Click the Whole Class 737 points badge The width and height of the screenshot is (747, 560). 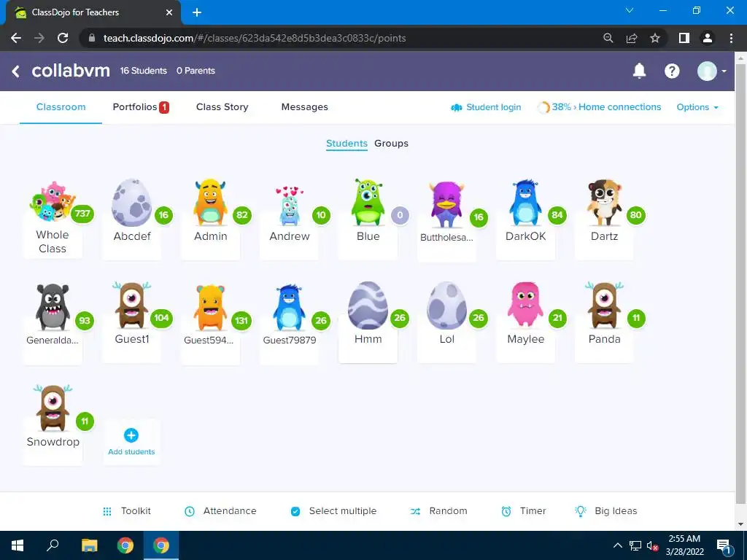click(x=82, y=214)
